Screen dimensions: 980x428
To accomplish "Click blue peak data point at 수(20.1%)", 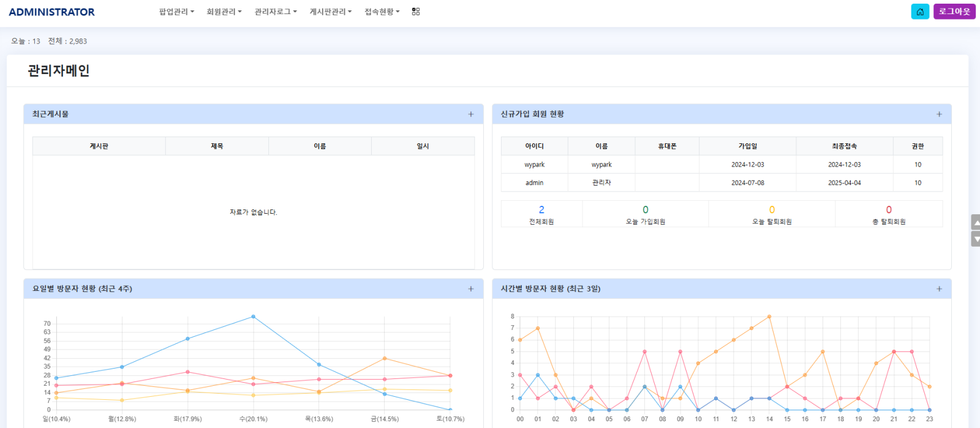I will (253, 317).
